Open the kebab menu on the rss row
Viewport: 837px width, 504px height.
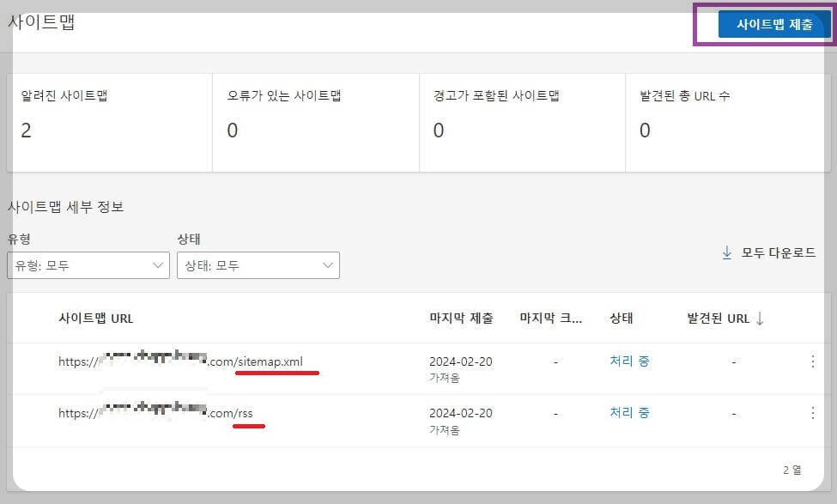(813, 413)
